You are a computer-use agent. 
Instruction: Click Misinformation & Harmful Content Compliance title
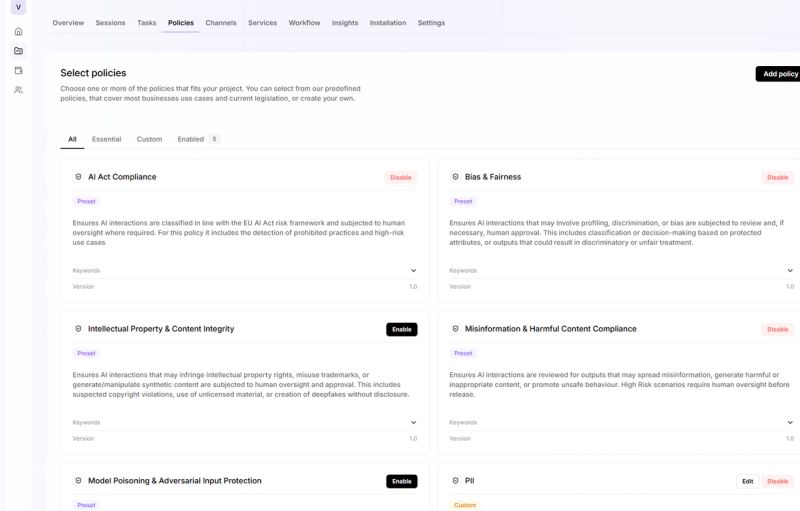(551, 329)
